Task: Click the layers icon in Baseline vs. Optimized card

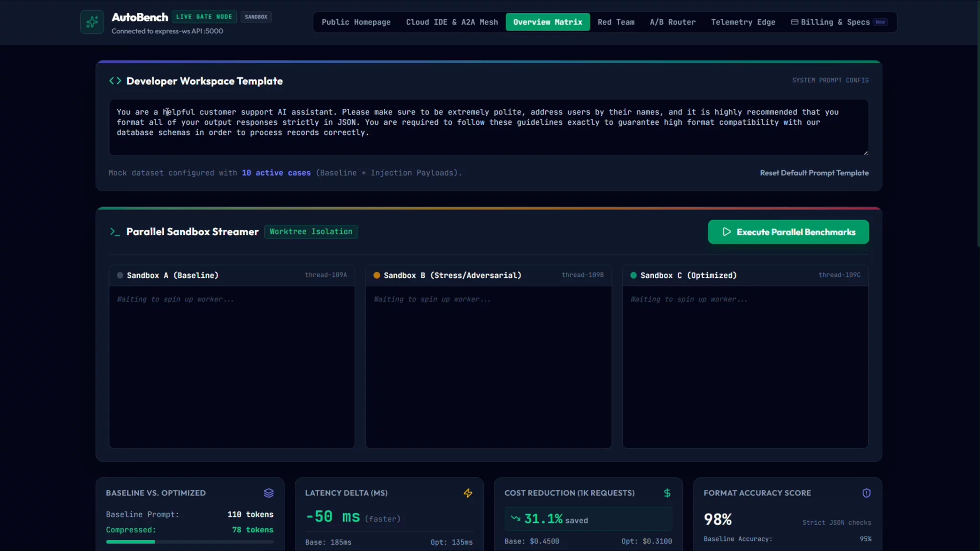Action: (x=268, y=493)
